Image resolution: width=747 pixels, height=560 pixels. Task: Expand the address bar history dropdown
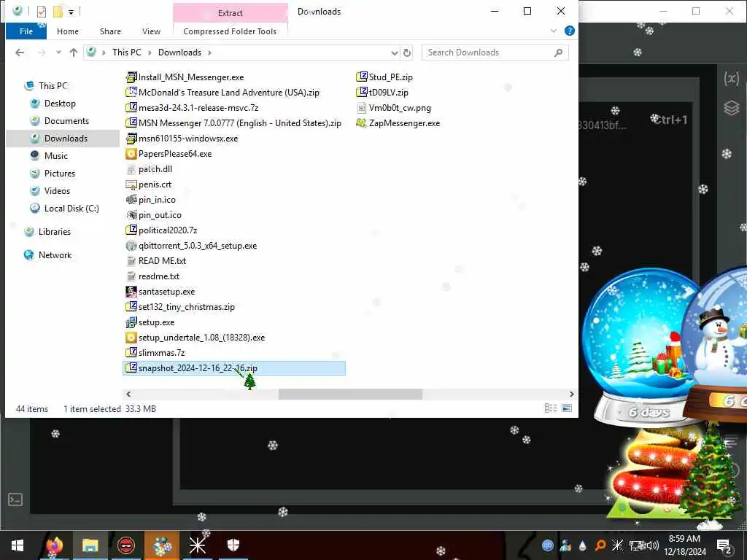[395, 52]
